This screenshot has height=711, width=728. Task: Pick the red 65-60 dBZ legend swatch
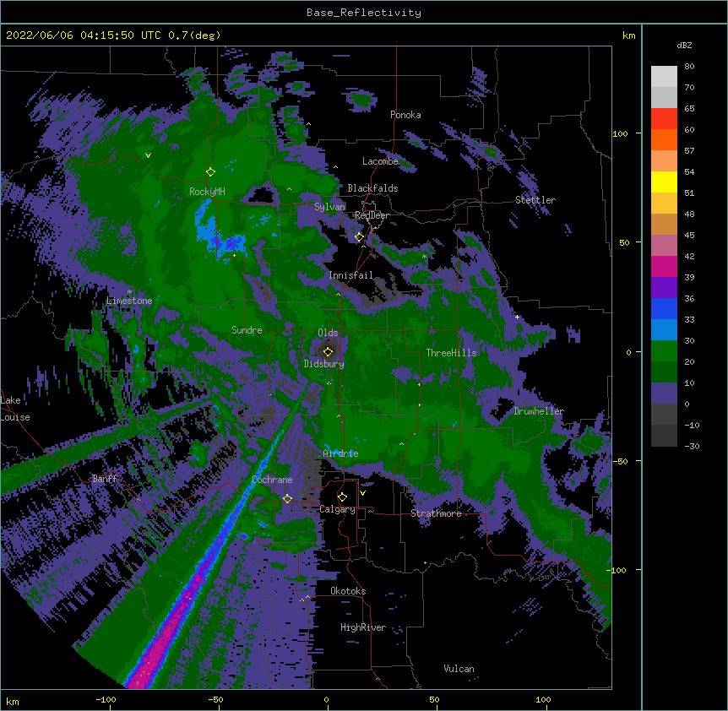tap(664, 119)
